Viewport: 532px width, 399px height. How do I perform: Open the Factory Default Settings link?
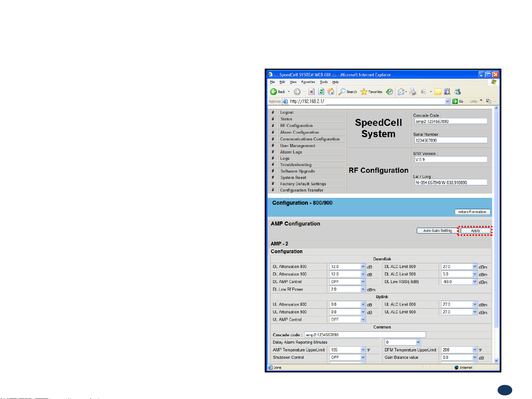tap(303, 184)
